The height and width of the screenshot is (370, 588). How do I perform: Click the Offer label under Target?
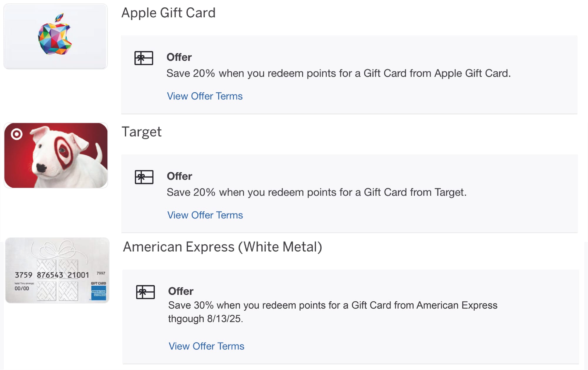pyautogui.click(x=179, y=176)
